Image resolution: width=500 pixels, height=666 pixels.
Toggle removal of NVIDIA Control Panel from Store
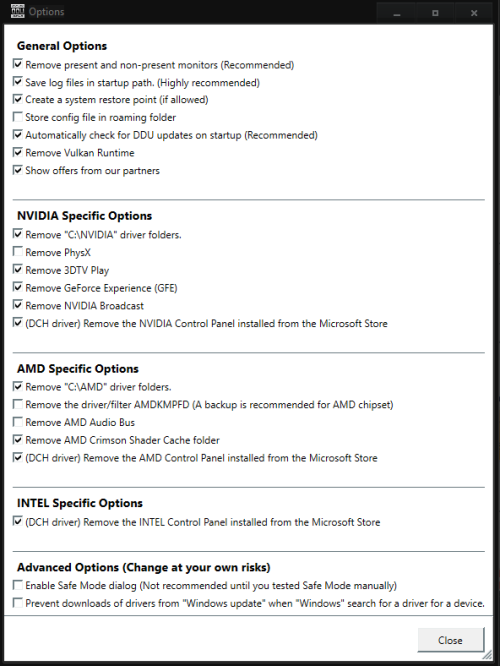(x=17, y=323)
